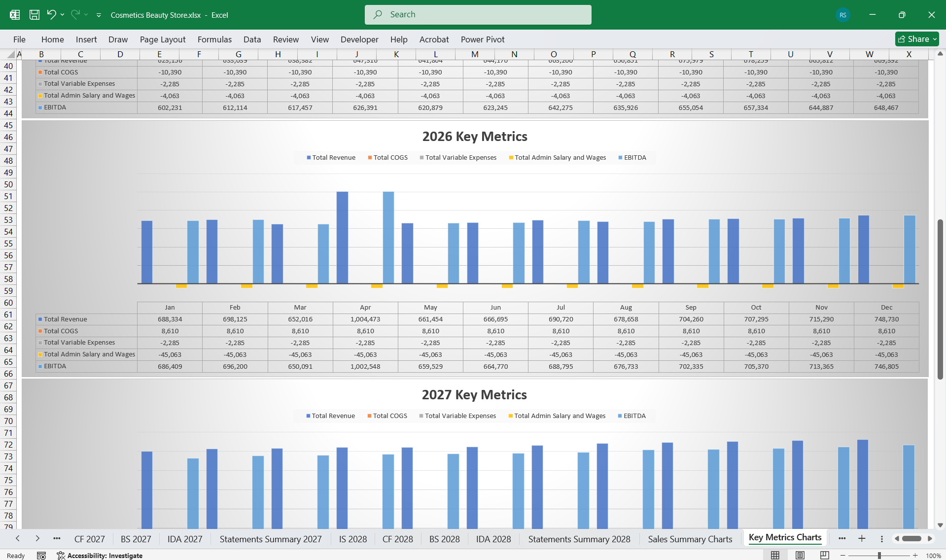Click EBITDA legend entry in 2026 chart

point(632,158)
